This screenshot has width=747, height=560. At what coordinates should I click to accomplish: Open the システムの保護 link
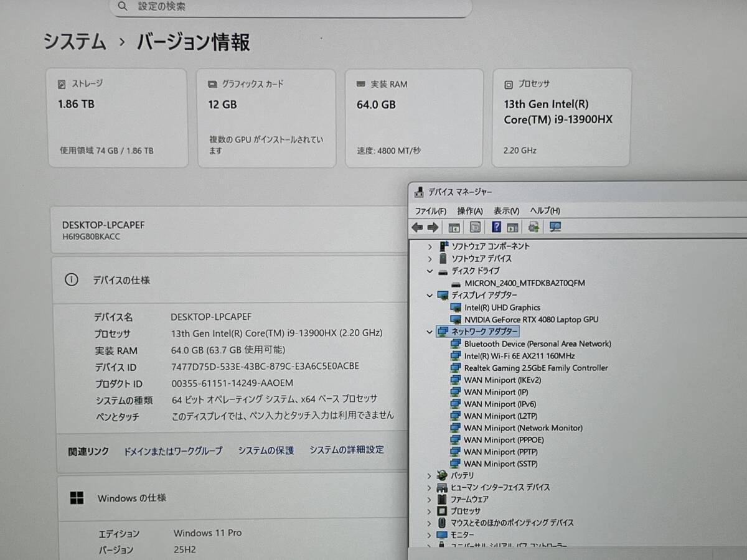(x=266, y=450)
